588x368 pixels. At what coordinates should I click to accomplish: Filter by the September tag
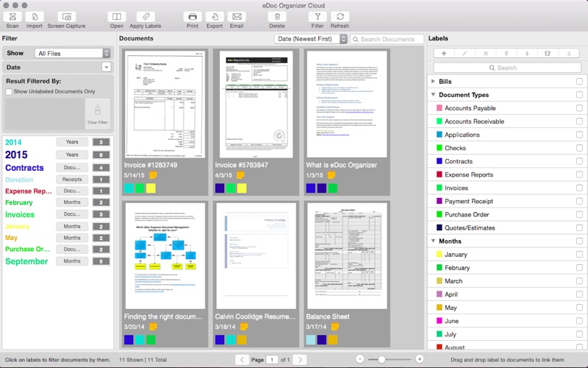(26, 261)
